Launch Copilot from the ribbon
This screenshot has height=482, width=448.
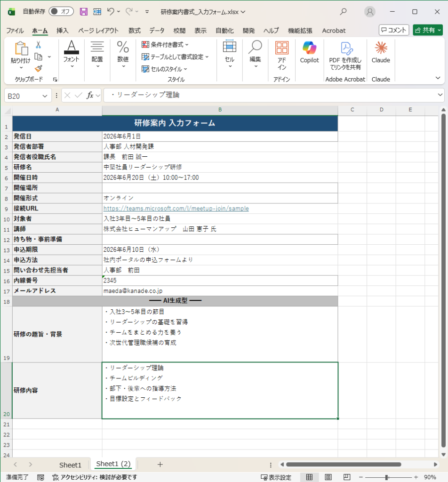click(310, 52)
